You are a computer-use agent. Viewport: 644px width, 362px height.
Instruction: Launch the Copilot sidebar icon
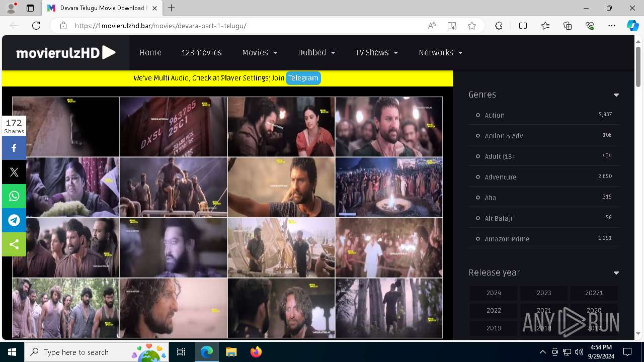[632, 26]
